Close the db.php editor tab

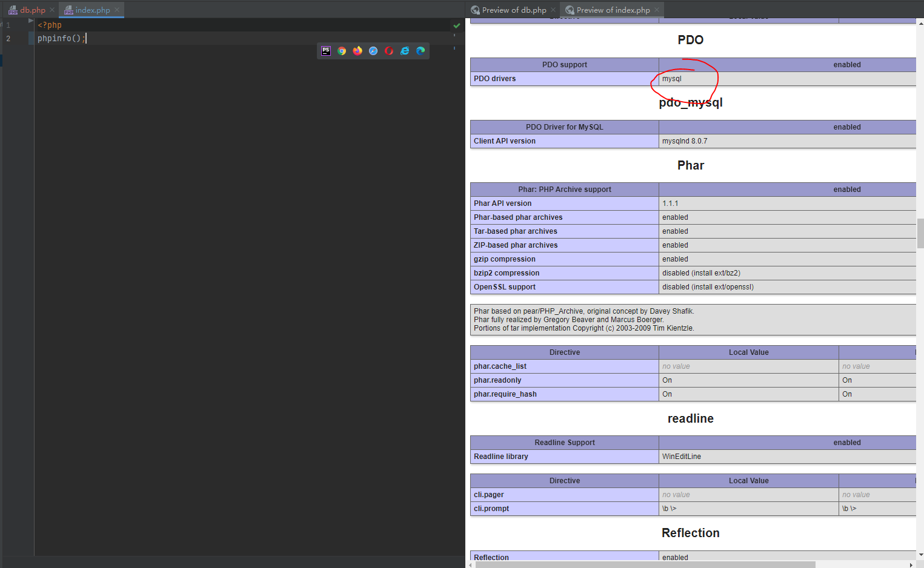coord(52,10)
